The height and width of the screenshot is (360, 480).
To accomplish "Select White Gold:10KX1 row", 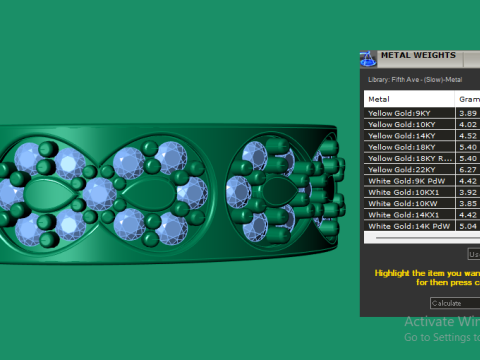I will point(422,192).
